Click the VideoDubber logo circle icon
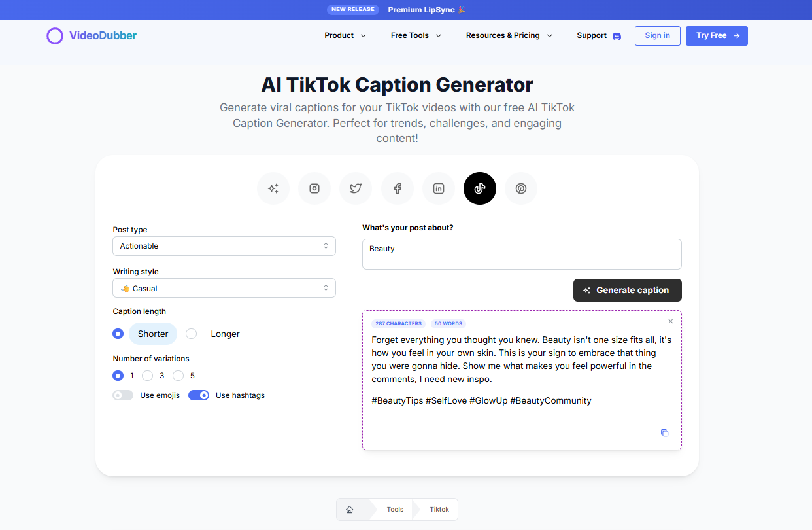812x530 pixels. click(55, 36)
